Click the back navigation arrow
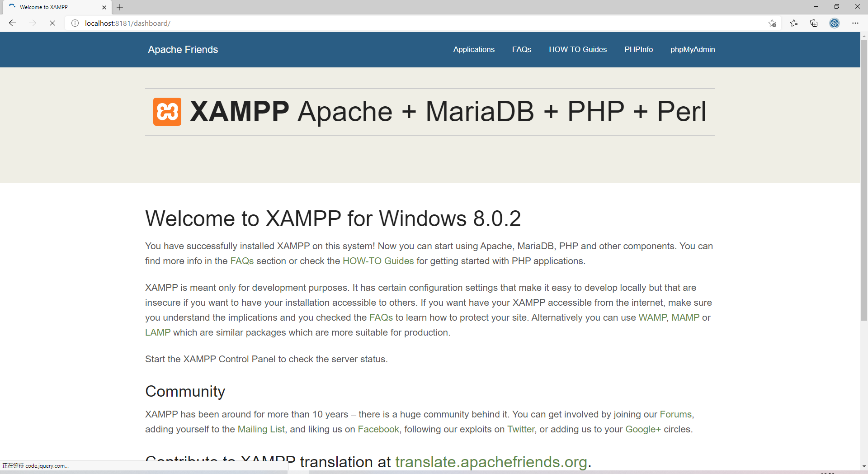 (12, 23)
